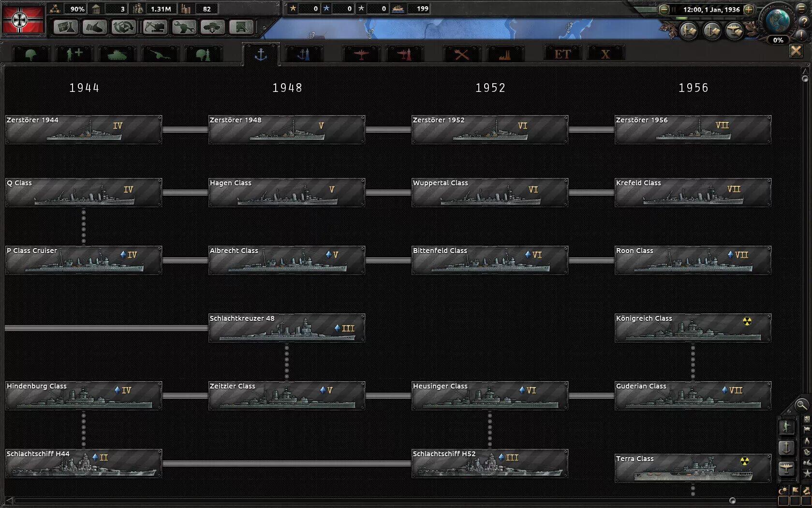Image resolution: width=812 pixels, height=508 pixels.
Task: Select the Schlachtkreuzer 48 technology
Action: tap(287, 328)
